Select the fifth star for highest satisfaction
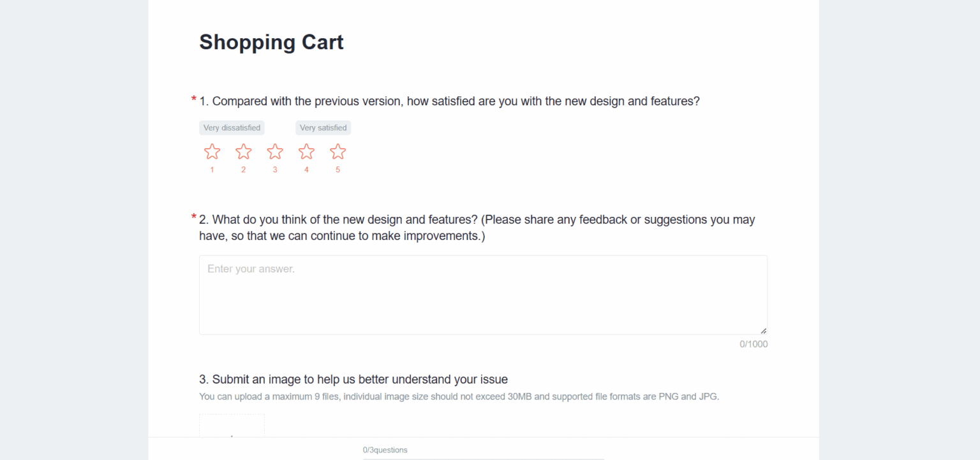The width and height of the screenshot is (980, 460). point(338,151)
